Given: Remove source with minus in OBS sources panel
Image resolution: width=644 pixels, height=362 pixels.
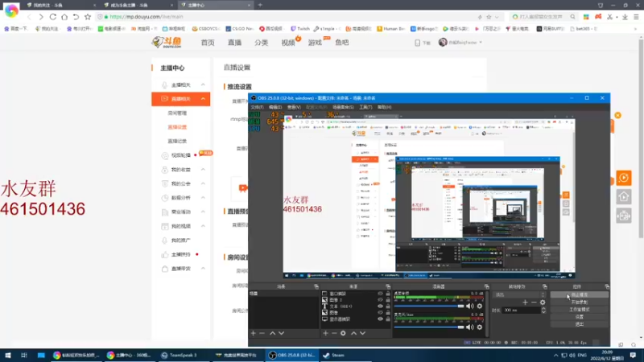Looking at the screenshot, I should pos(334,333).
